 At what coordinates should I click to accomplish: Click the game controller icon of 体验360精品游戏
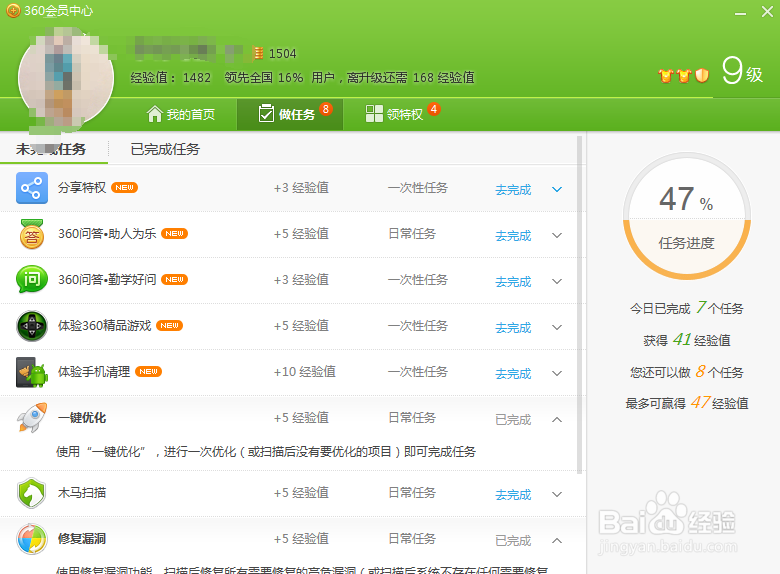coord(32,326)
